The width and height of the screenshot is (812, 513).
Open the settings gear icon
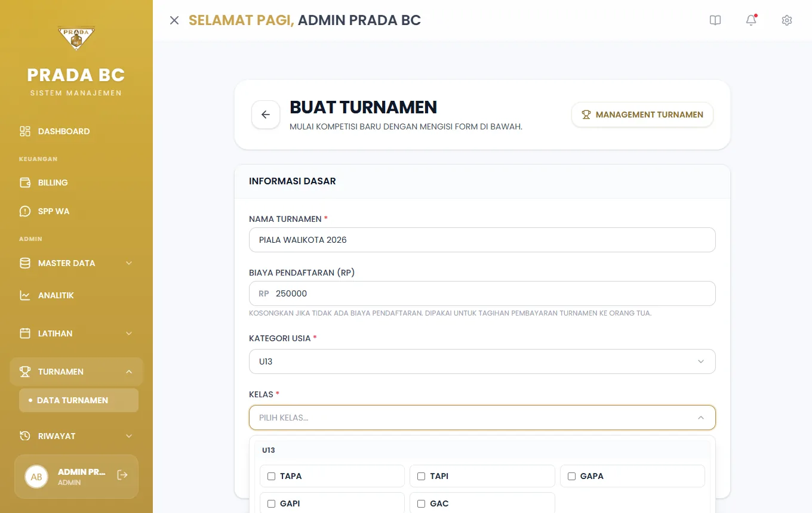click(x=787, y=20)
